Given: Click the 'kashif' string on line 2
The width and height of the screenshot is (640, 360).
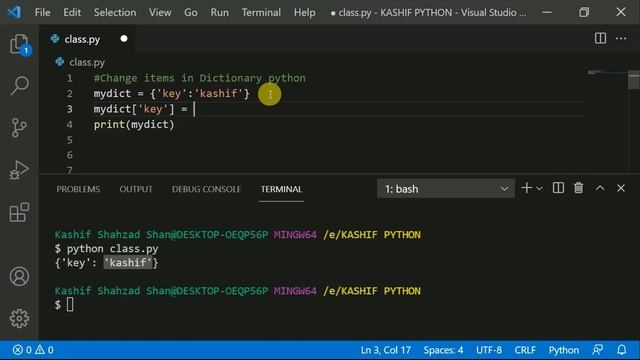Looking at the screenshot, I should pos(218,93).
